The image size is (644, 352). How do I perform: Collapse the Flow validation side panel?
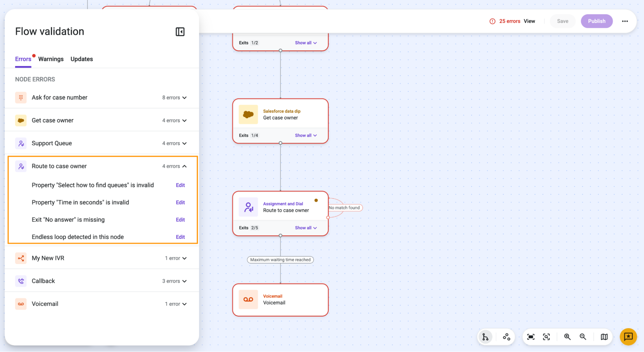[x=180, y=32]
